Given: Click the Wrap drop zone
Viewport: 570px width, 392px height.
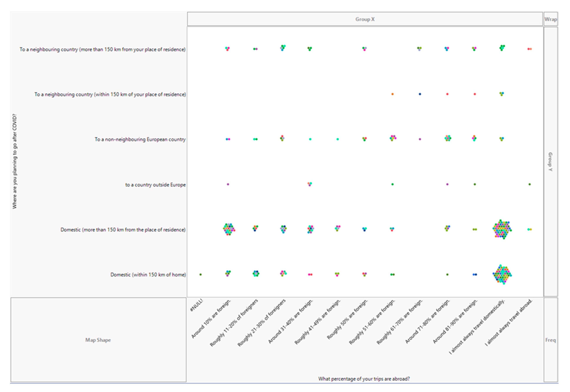Looking at the screenshot, I should [550, 19].
